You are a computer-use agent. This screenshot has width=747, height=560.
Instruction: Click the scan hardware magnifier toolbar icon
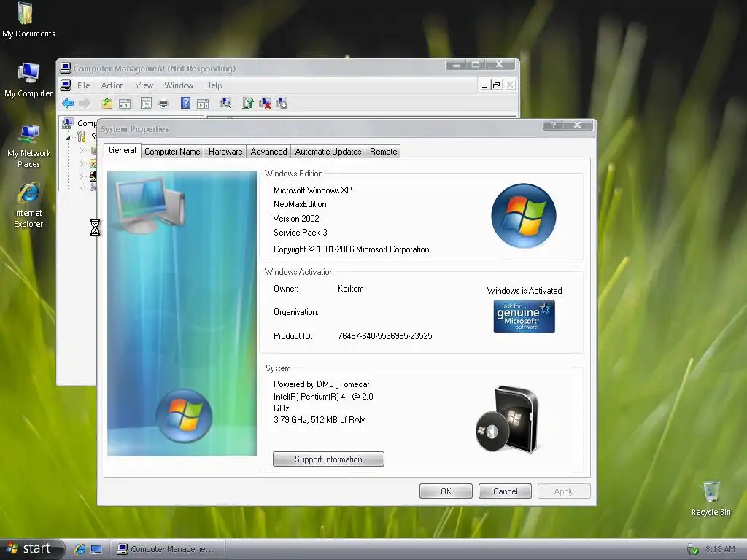point(225,103)
